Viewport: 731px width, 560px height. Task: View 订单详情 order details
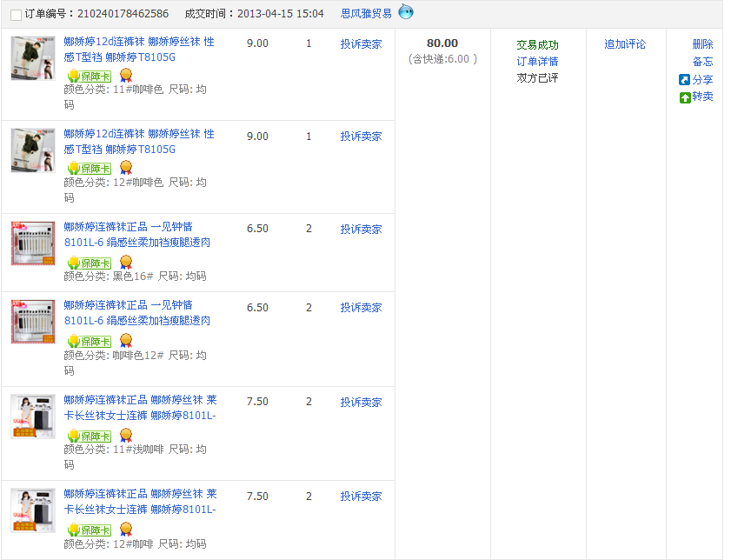click(537, 62)
